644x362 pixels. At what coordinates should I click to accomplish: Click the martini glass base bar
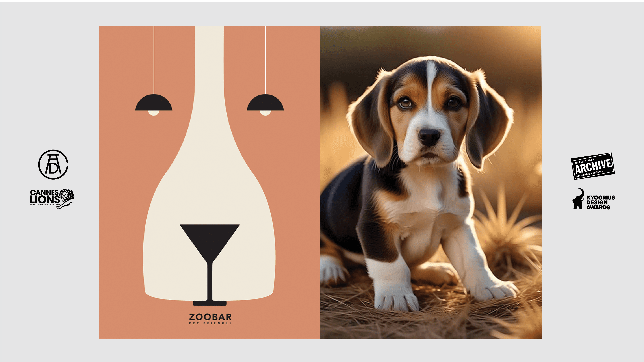pyautogui.click(x=210, y=303)
